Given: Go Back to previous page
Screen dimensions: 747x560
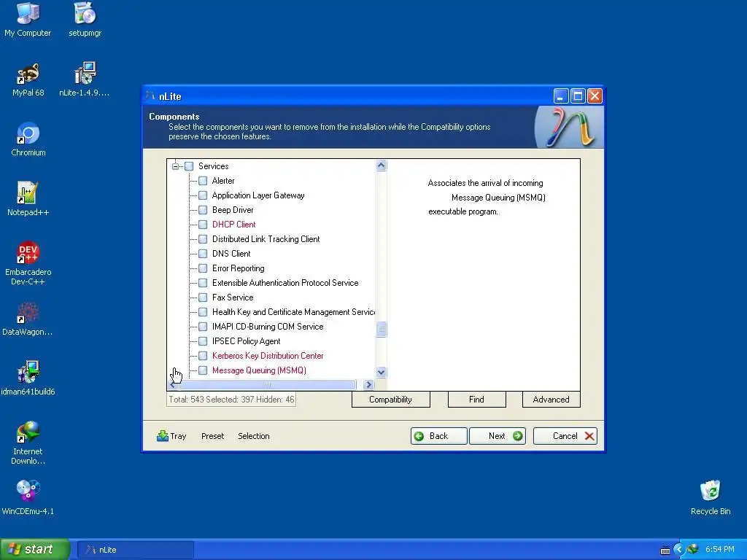Looking at the screenshot, I should click(x=438, y=436).
